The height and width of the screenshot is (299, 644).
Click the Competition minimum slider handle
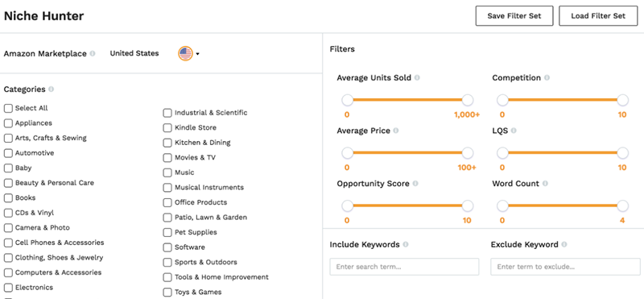point(502,100)
